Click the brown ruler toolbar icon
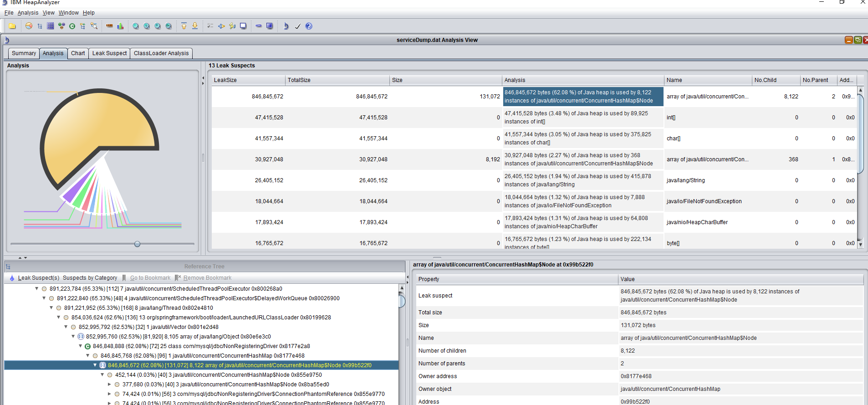This screenshot has width=868, height=405. click(x=109, y=26)
